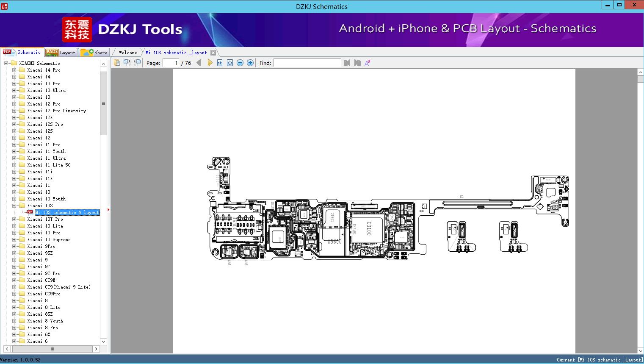Image resolution: width=644 pixels, height=364 pixels.
Task: Click the Find text input field
Action: 307,63
